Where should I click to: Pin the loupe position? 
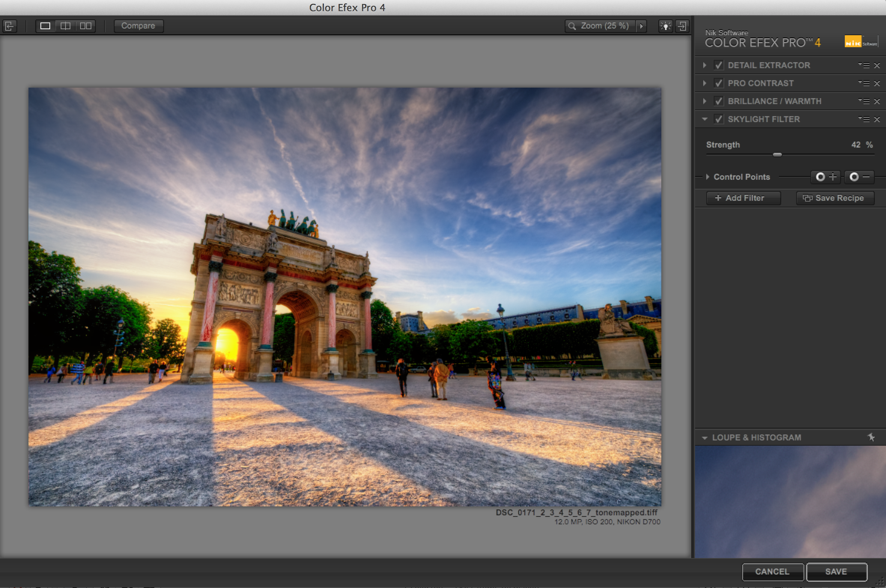(x=871, y=437)
